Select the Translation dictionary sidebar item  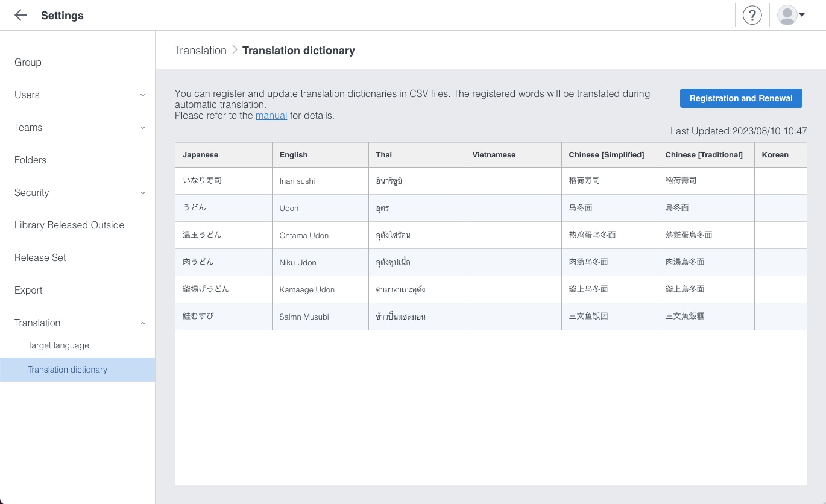68,370
